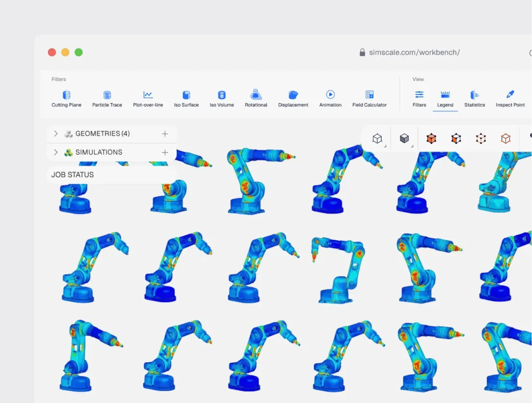Open the wireframe cube view dropdown
Viewport: 532px width, 403px height.
point(378,139)
